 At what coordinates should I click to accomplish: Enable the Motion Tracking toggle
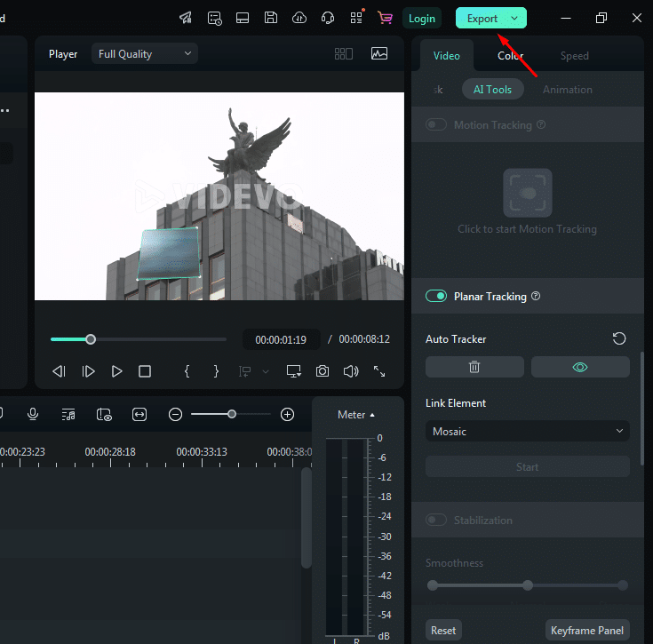[x=436, y=124]
